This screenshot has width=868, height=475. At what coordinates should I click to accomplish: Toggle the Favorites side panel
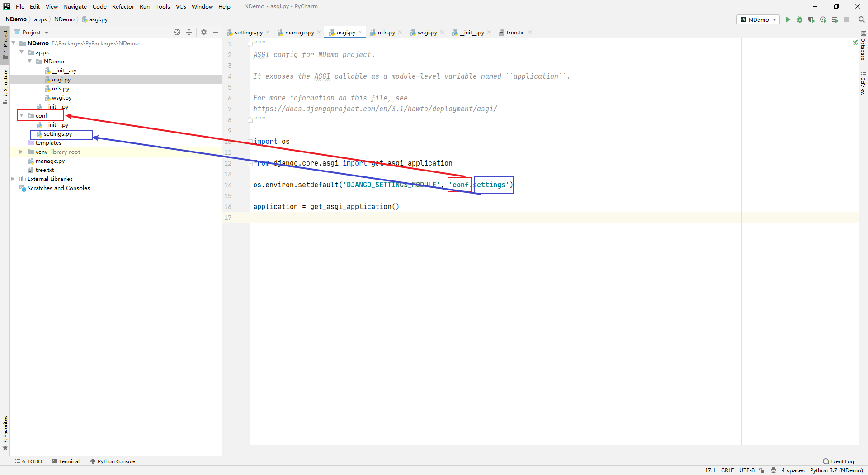[x=5, y=432]
